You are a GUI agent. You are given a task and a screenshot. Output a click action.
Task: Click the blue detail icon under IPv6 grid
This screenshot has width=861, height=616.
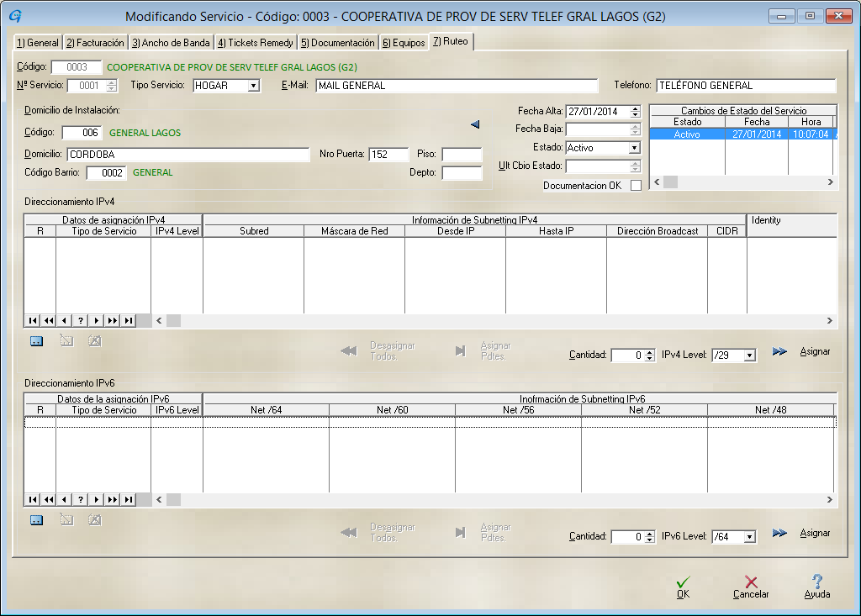click(36, 520)
